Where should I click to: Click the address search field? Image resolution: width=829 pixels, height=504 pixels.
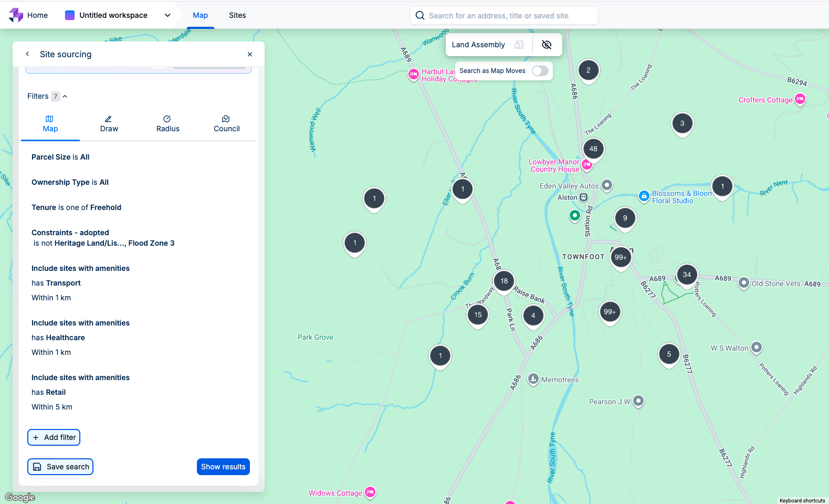tap(504, 16)
